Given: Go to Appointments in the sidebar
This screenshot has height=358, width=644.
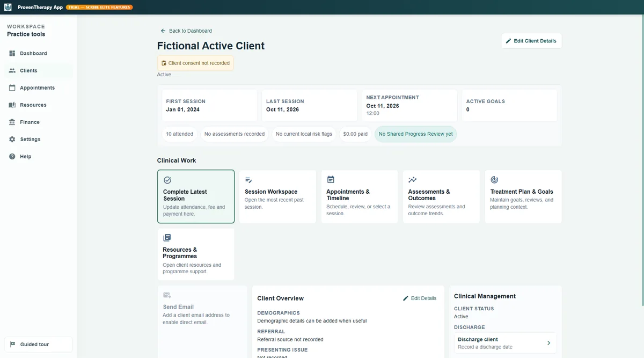Looking at the screenshot, I should [39, 87].
